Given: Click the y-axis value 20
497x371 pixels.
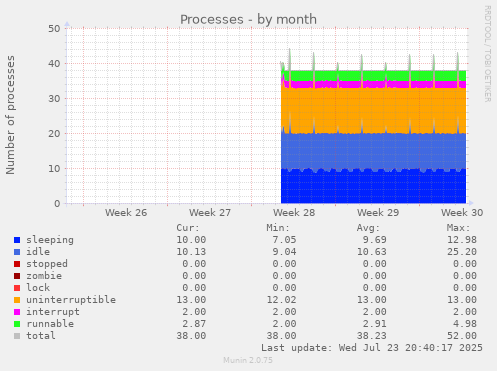Looking at the screenshot, I should coord(54,134).
